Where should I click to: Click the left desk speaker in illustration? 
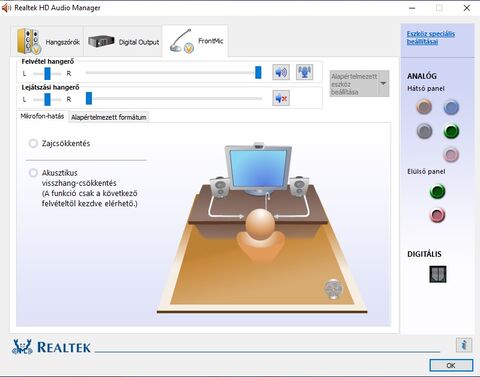220,188
